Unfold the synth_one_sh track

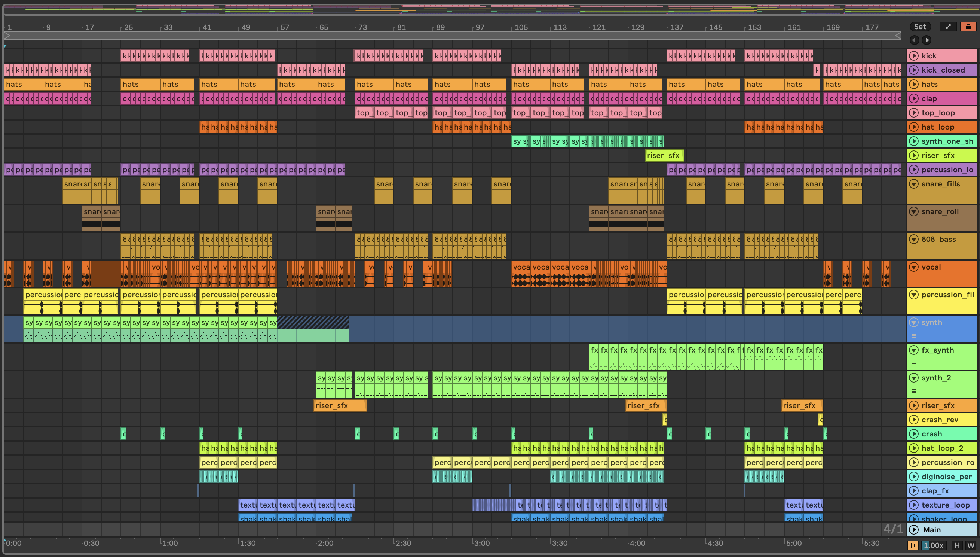[913, 141]
